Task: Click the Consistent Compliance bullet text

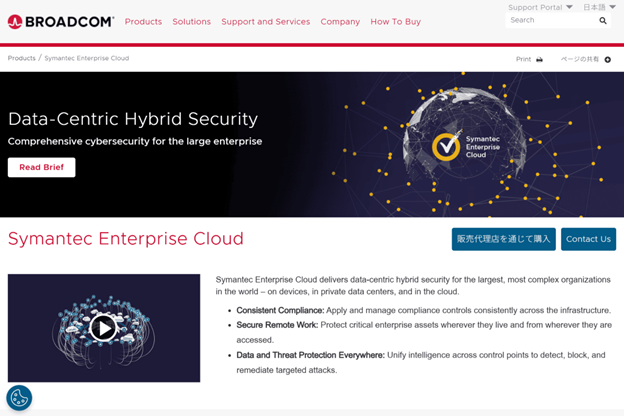Action: 423,310
